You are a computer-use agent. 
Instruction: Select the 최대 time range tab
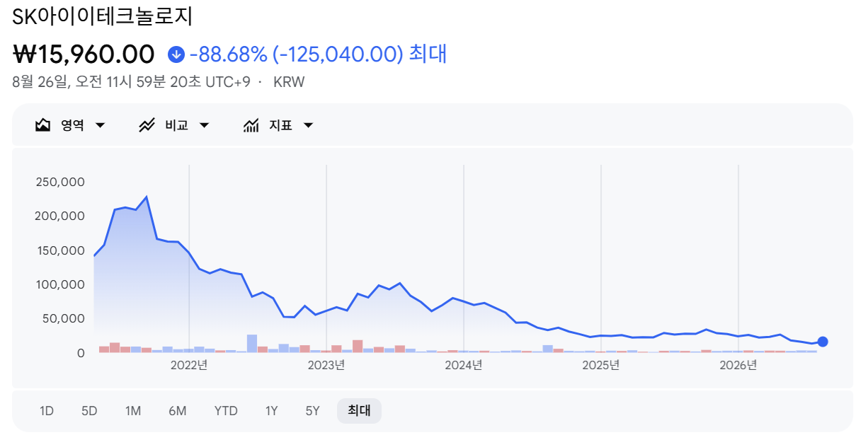point(359,411)
